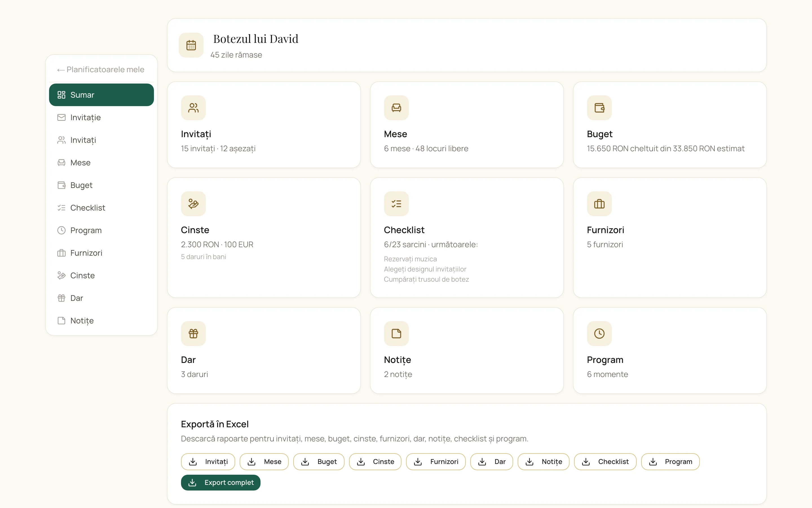Click the list icon next to sidebar Checklist
This screenshot has width=812, height=508.
pyautogui.click(x=61, y=208)
